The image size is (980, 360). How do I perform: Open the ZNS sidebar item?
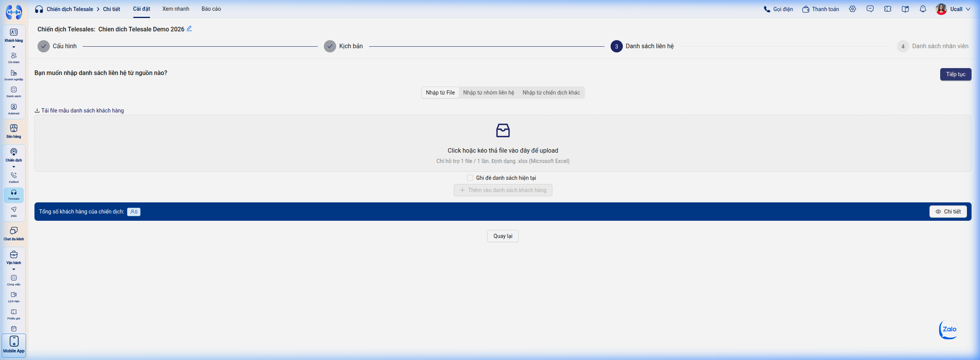pos(14,212)
